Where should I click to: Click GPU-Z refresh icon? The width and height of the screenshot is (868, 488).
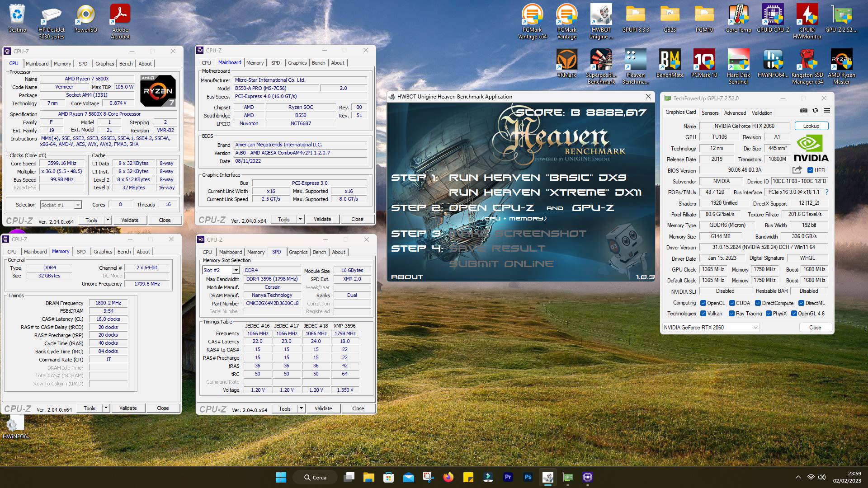tap(815, 111)
